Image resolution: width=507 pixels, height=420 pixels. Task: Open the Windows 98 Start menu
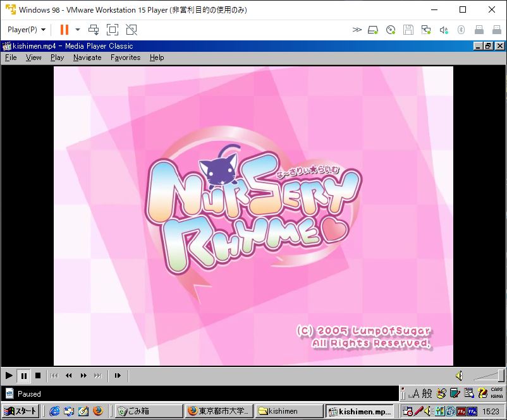tap(20, 411)
